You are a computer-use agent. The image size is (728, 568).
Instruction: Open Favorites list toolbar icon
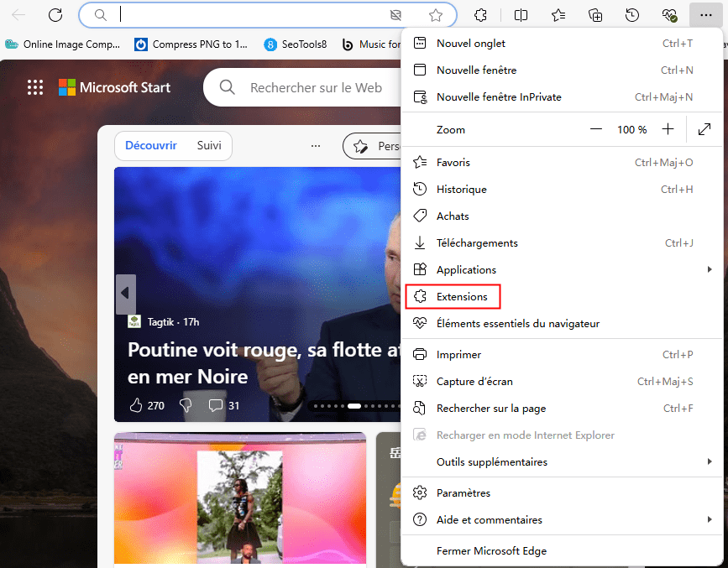[x=558, y=15]
